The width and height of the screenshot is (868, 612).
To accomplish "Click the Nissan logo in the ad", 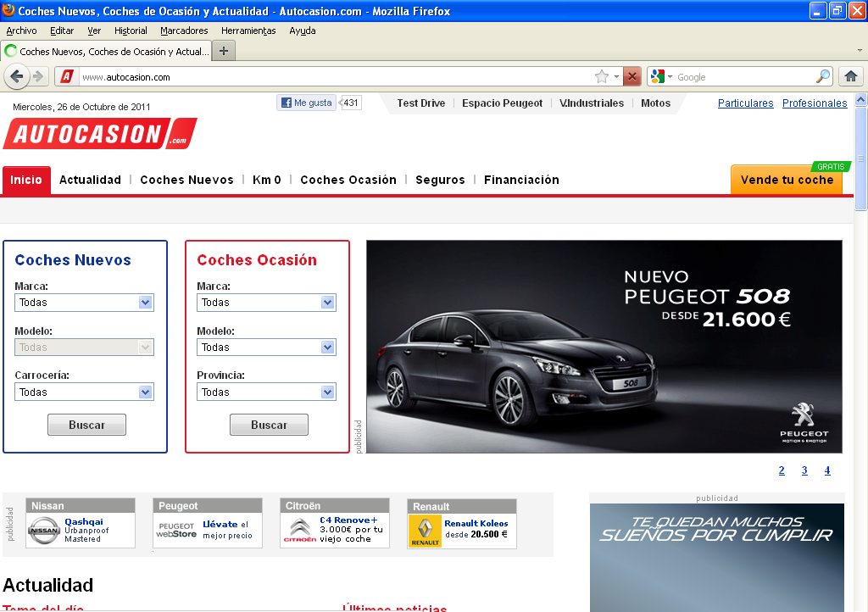I will [x=44, y=531].
